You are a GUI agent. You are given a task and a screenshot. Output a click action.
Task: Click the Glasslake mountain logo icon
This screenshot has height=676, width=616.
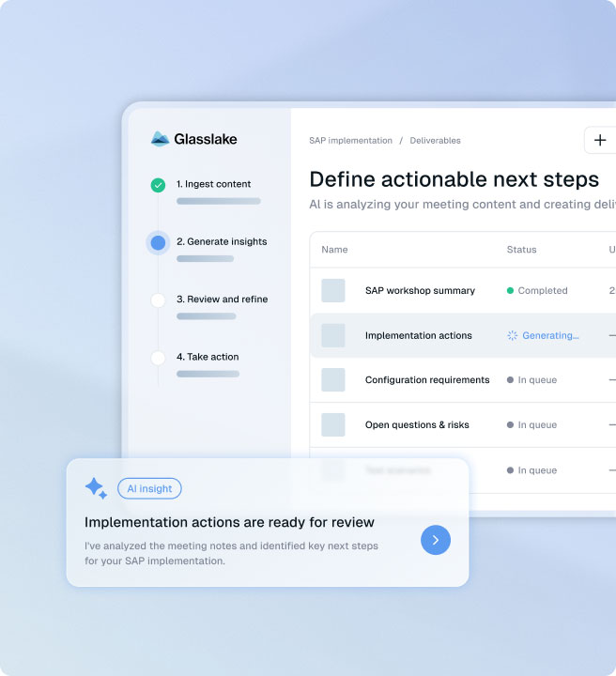[x=160, y=139]
